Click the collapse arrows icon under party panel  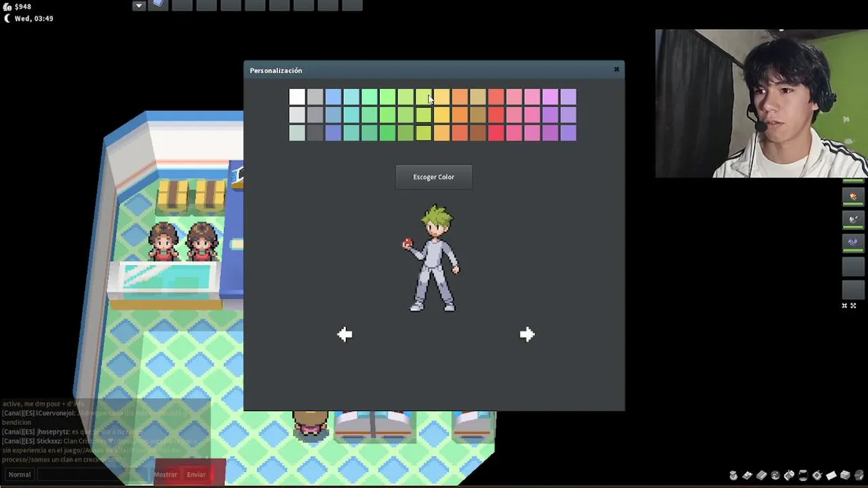844,306
